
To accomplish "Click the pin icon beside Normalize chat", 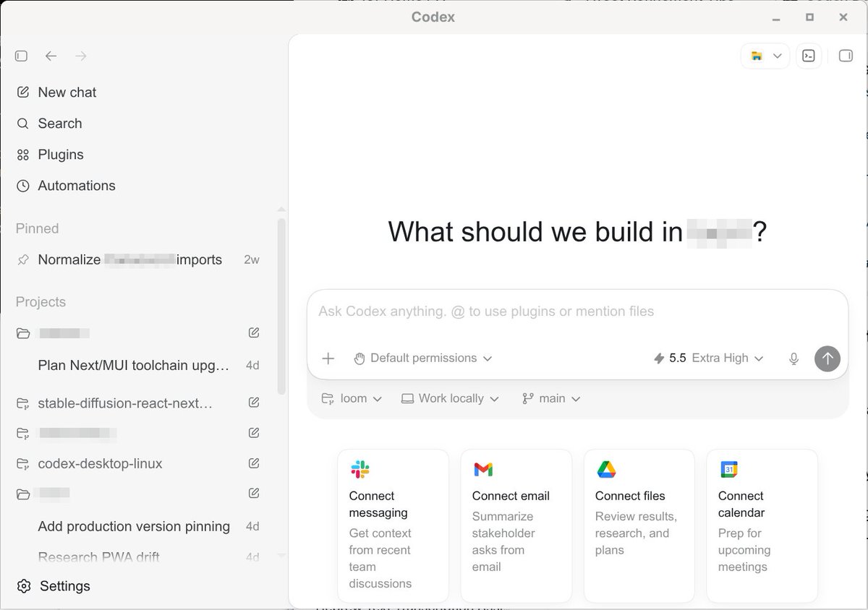I will (x=23, y=259).
